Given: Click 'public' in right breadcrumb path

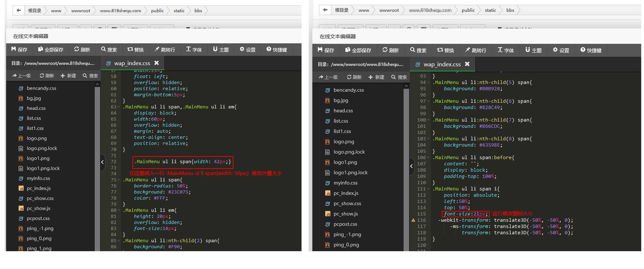Looking at the screenshot, I should (468, 10).
